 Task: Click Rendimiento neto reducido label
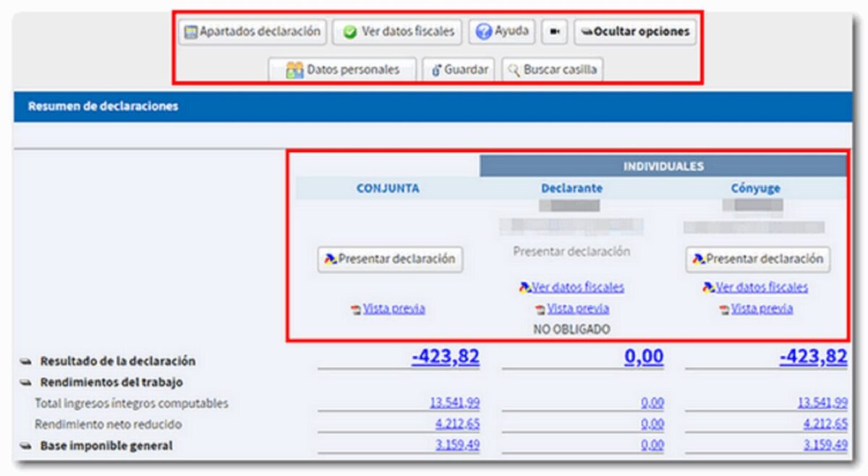109,425
